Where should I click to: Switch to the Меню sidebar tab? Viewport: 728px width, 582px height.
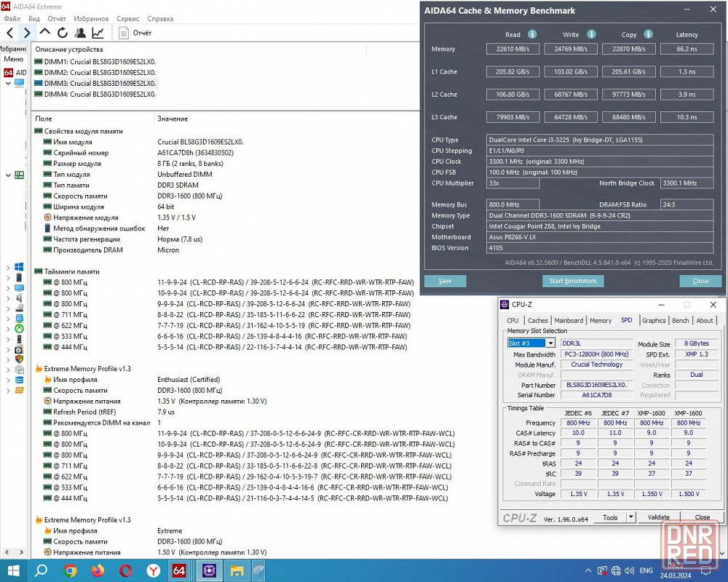(x=13, y=59)
